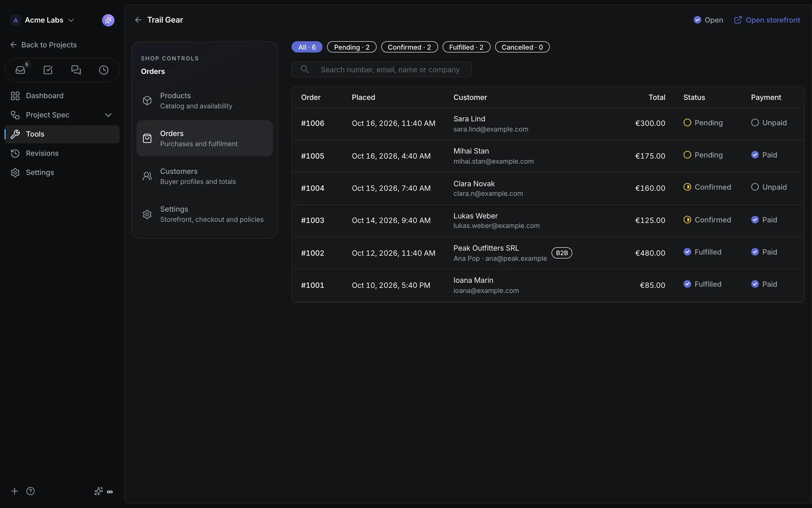Click the back arrow beside Trail Gear
Image resolution: width=812 pixels, height=508 pixels.
(x=138, y=20)
